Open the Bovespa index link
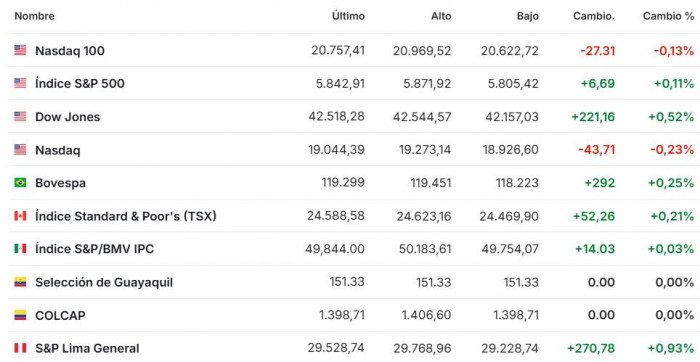This screenshot has height=362, width=700. 60,183
